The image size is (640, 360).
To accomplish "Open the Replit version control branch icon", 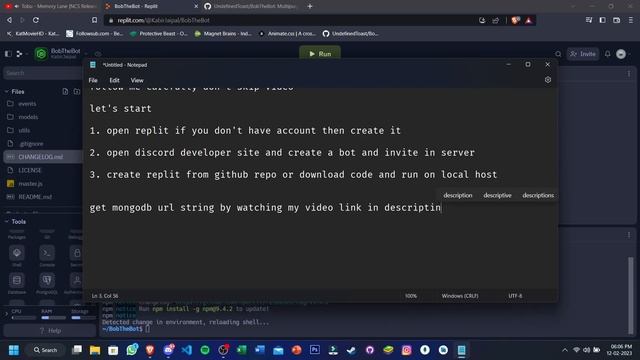I will 19,53.
